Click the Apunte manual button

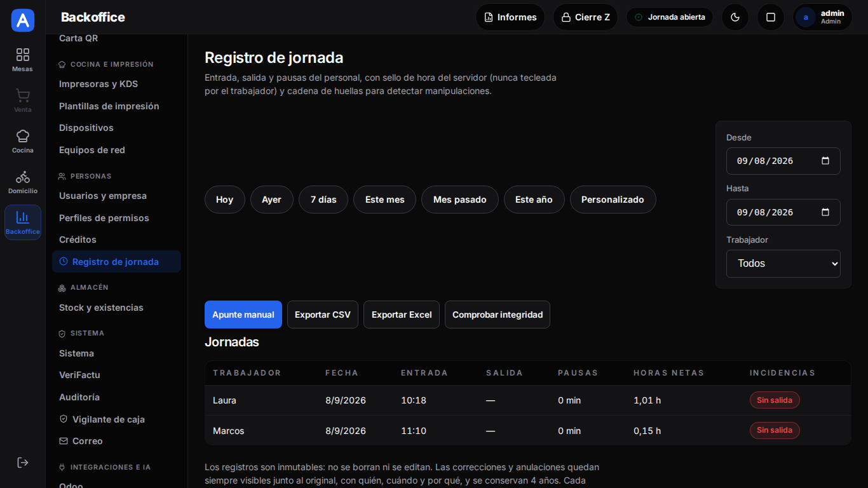[x=243, y=315]
